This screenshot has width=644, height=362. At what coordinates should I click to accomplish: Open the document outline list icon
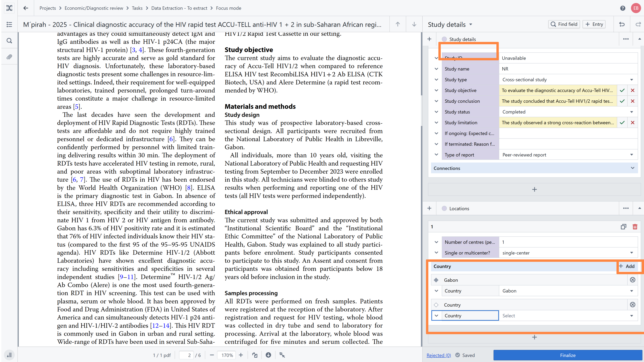[9, 24]
